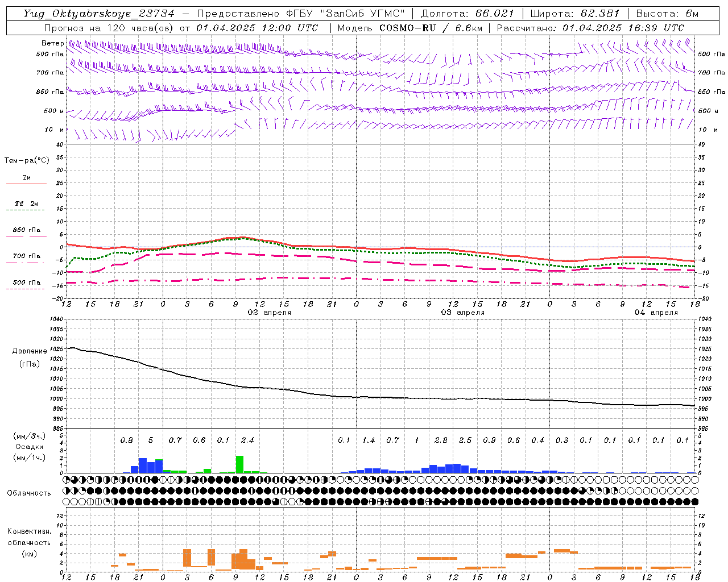
Task: Click the 3-hour precipitation value 0.3
Action: click(x=562, y=440)
